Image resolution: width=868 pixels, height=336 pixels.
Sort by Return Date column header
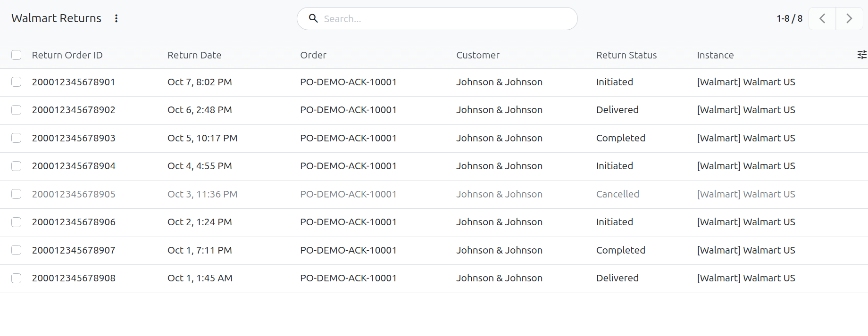[x=194, y=55]
